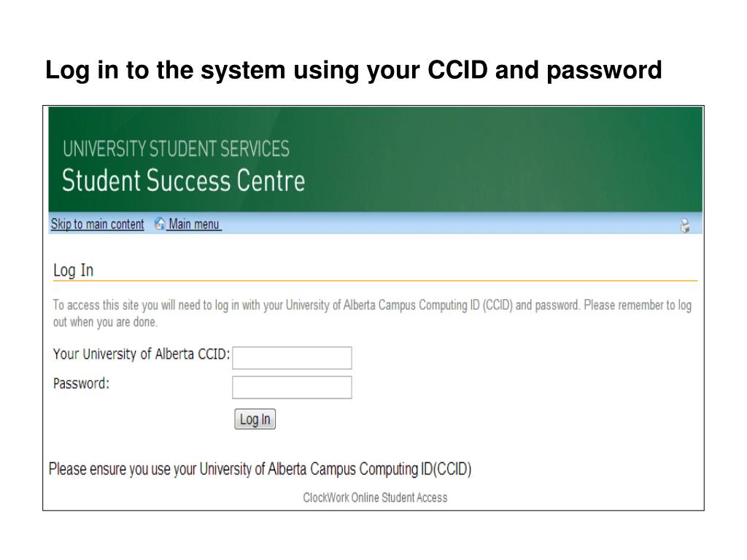Screen dimensions: 747x560
Task: Click the ClockWork Online Student Access footer text
Action: [375, 498]
